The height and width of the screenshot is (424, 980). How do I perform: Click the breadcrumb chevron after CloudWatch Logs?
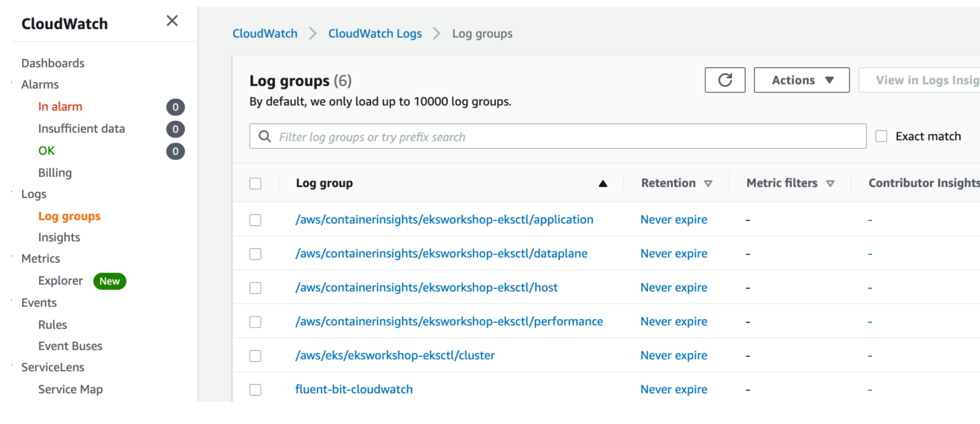(x=437, y=34)
